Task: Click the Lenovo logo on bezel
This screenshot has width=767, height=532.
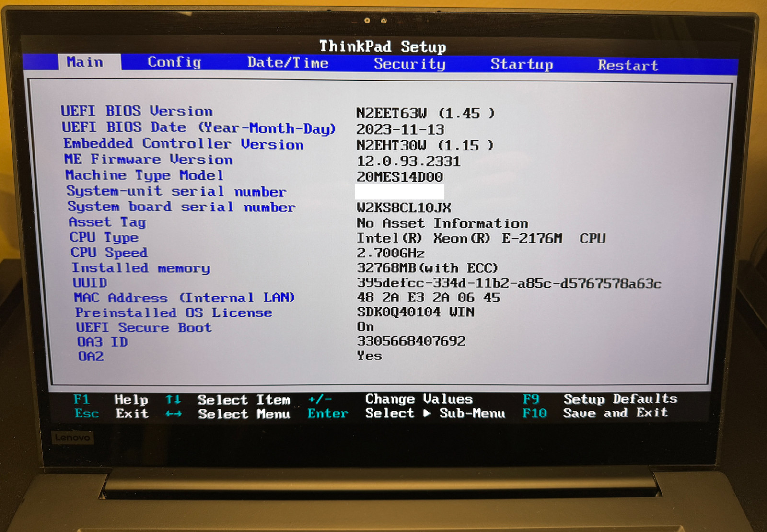Action: pyautogui.click(x=72, y=438)
